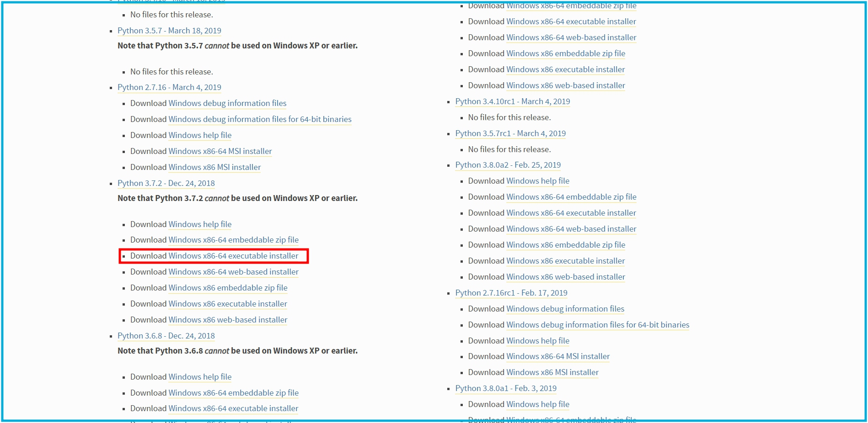Open the Python 3.4.10rc1 - March 4, 2019 release link
Screen dimensions: 868x423
click(x=513, y=101)
